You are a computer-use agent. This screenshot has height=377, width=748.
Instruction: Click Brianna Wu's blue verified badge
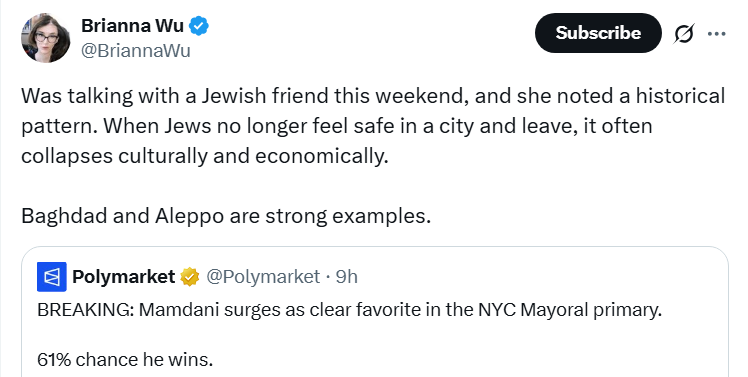point(199,26)
